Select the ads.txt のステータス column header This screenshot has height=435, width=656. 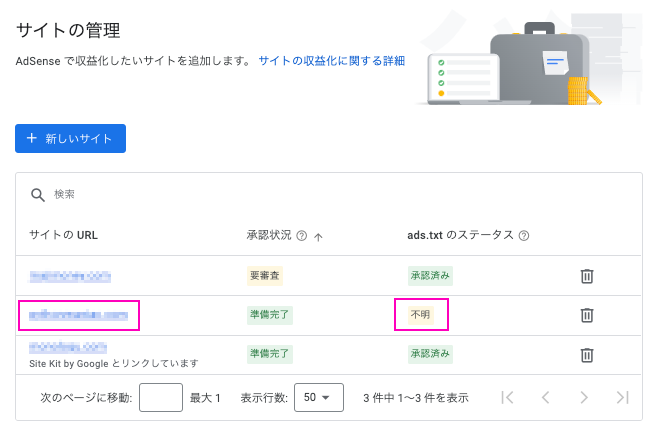point(461,235)
